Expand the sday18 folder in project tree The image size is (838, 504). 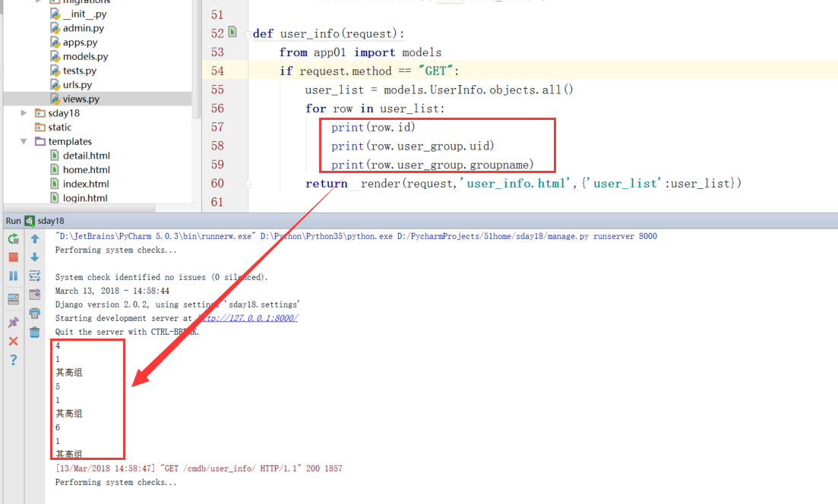pos(24,112)
